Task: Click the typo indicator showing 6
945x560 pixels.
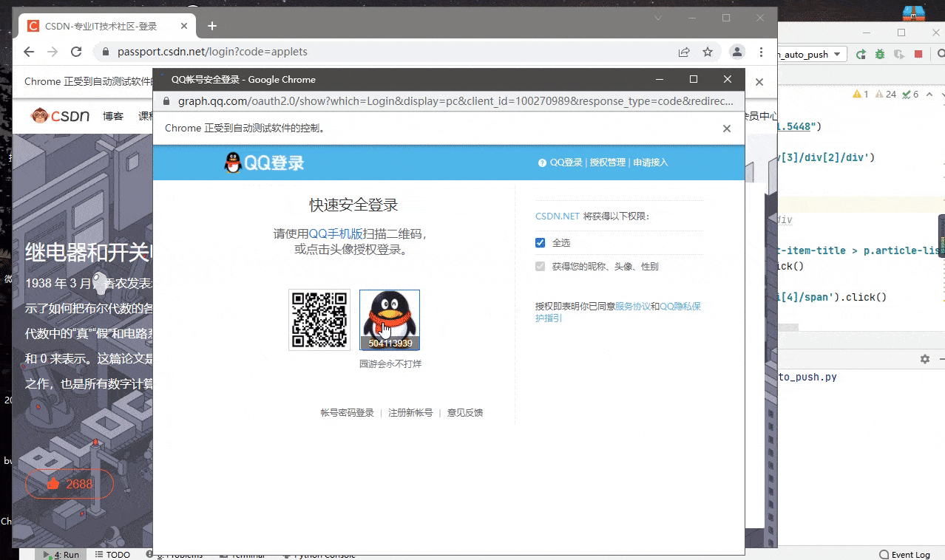Action: pos(910,94)
